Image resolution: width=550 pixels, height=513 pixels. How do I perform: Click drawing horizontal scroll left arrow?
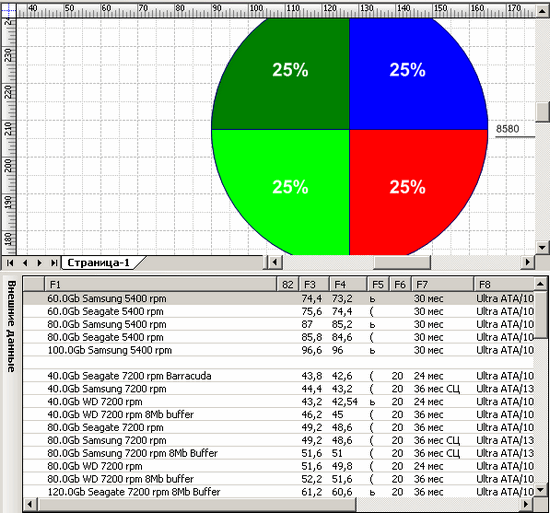(275, 262)
